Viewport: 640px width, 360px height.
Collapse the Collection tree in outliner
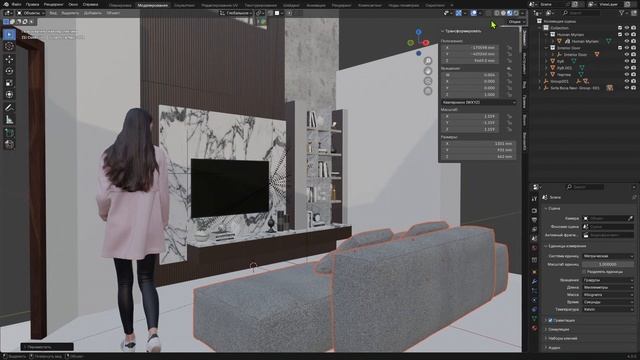pyautogui.click(x=540, y=28)
